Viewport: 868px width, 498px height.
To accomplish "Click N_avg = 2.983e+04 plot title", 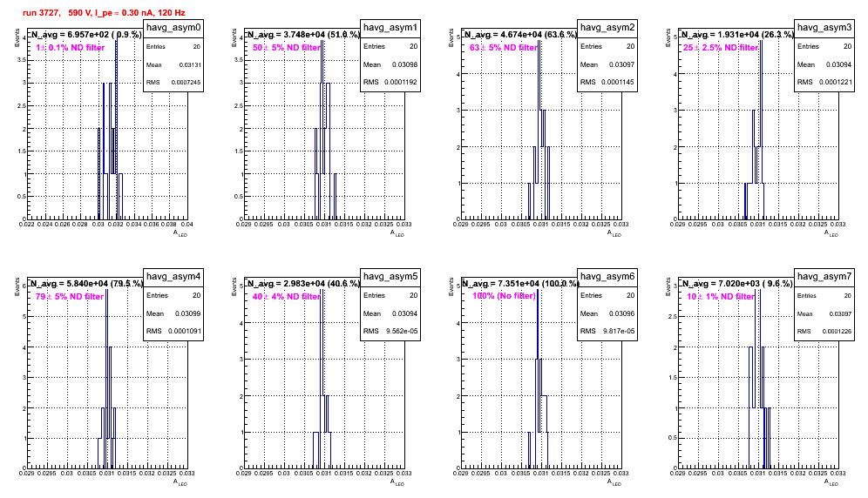I will point(303,284).
